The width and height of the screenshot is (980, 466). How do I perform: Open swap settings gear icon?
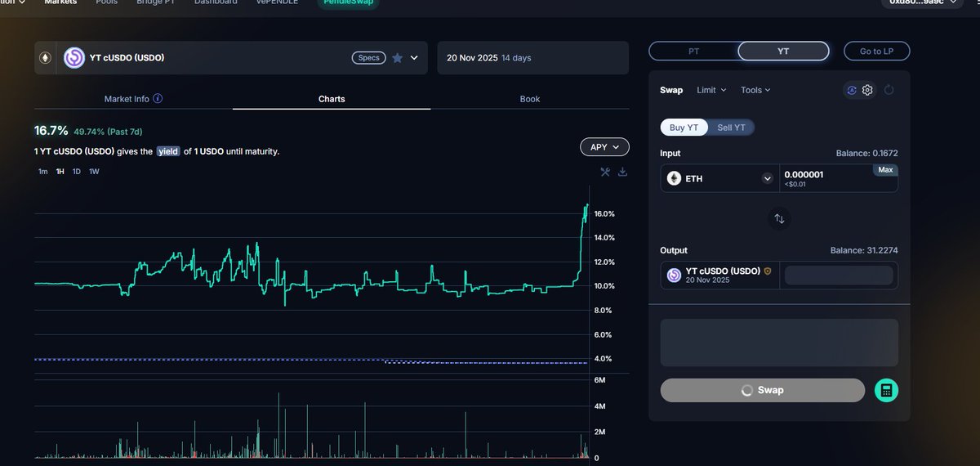pos(867,90)
